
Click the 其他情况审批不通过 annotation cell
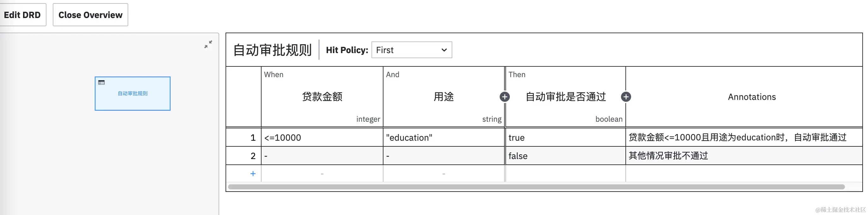coord(744,156)
